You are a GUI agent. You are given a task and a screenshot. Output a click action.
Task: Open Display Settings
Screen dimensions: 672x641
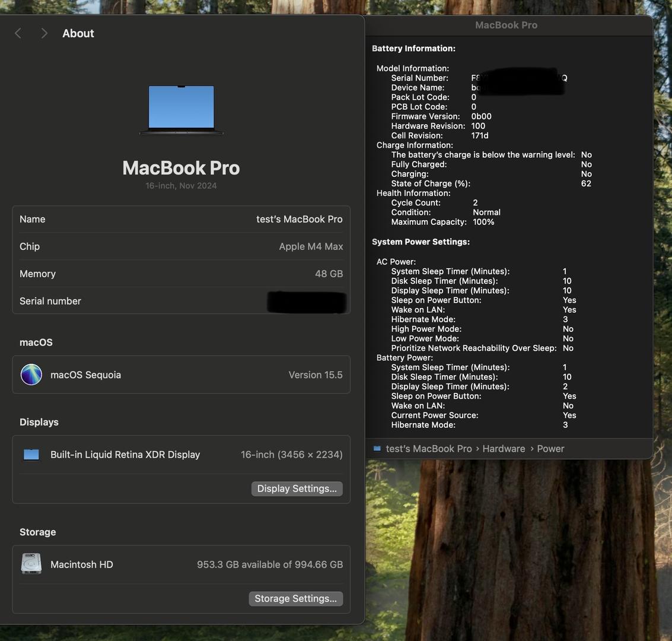click(x=297, y=488)
